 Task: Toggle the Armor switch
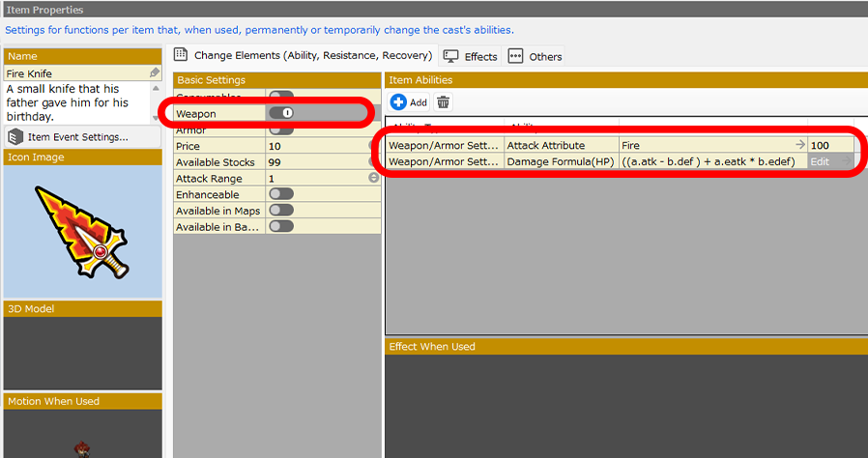coord(281,129)
